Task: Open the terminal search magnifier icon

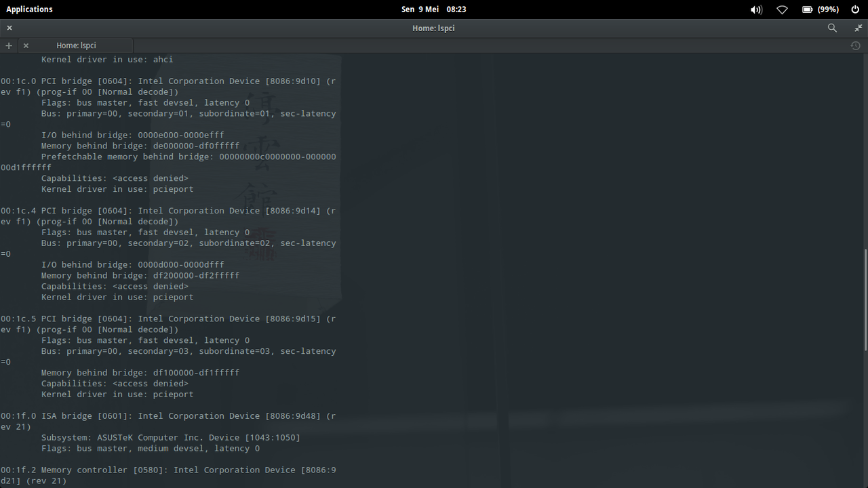Action: (x=832, y=28)
